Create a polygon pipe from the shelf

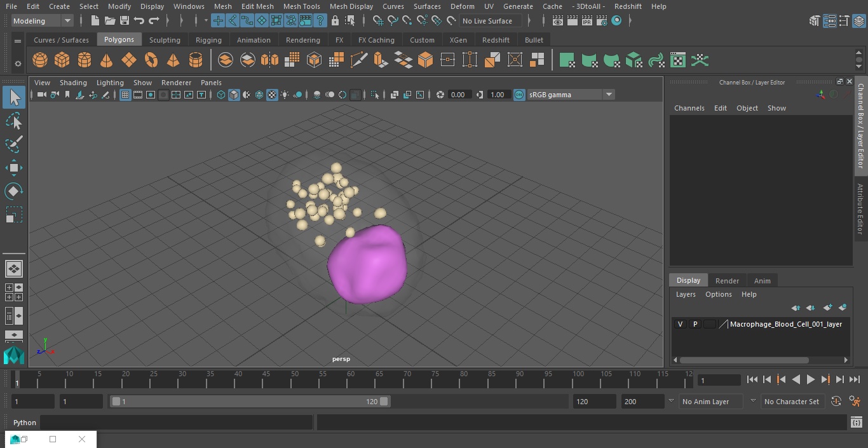click(196, 60)
